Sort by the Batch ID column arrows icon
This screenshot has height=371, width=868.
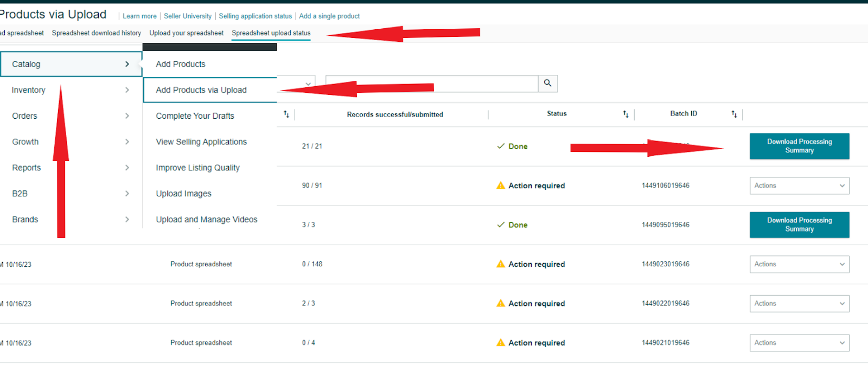point(734,114)
